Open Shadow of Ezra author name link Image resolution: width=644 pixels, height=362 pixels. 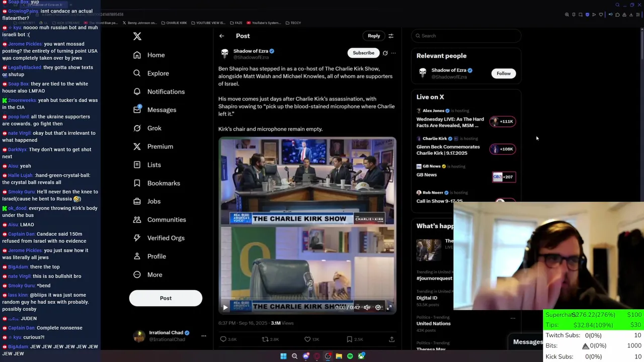(x=251, y=51)
